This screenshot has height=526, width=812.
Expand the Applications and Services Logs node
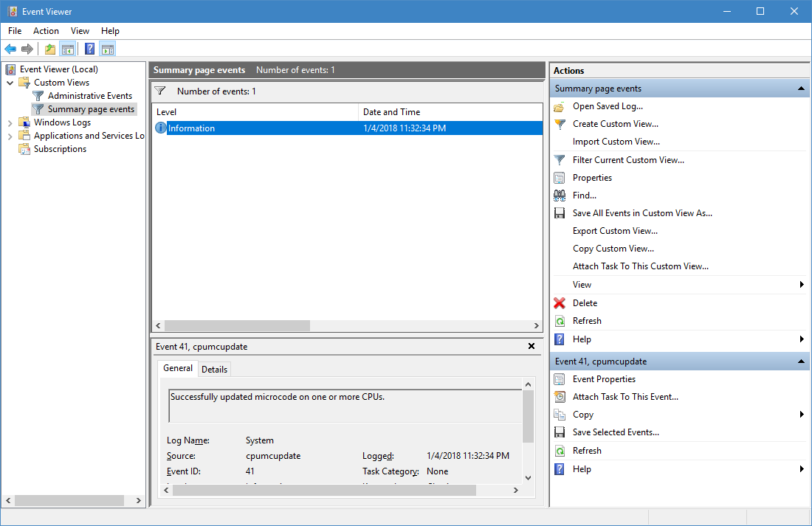tap(10, 136)
